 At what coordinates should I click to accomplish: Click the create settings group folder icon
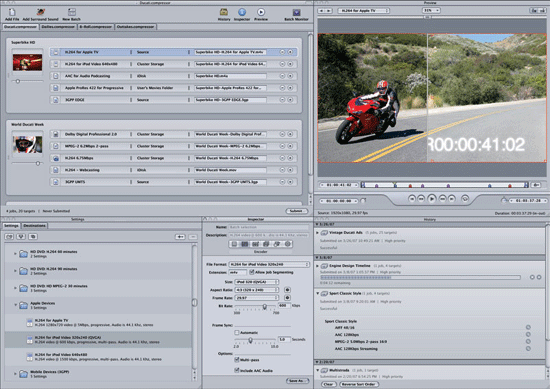click(9, 237)
